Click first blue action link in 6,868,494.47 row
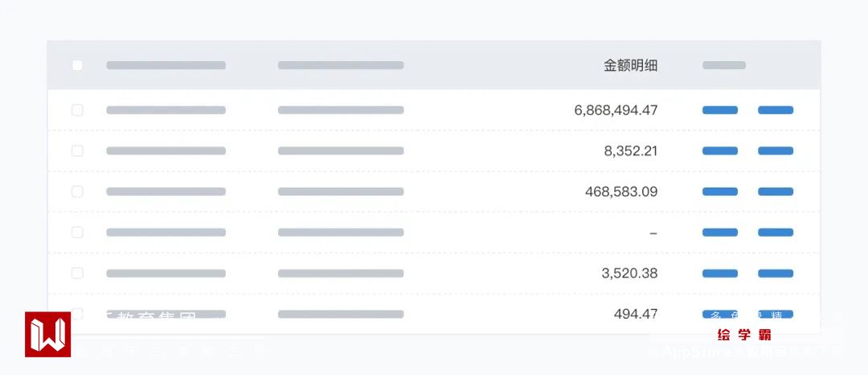 [x=720, y=110]
